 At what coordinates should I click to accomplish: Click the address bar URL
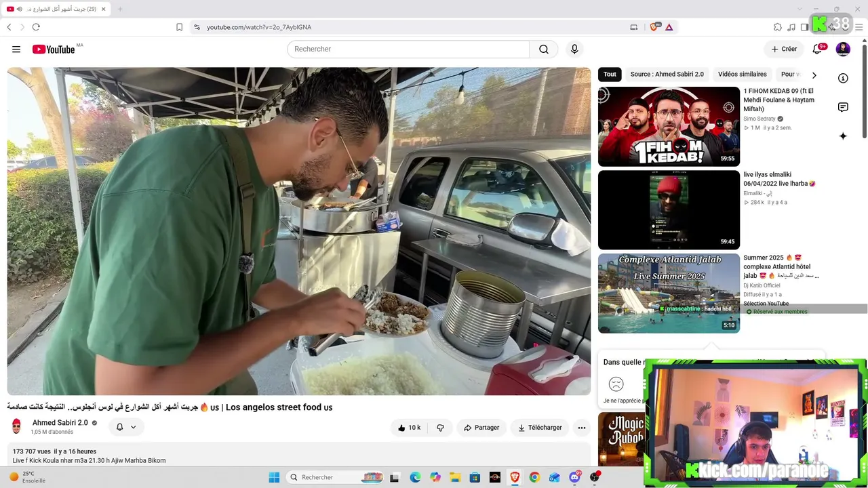pos(259,27)
